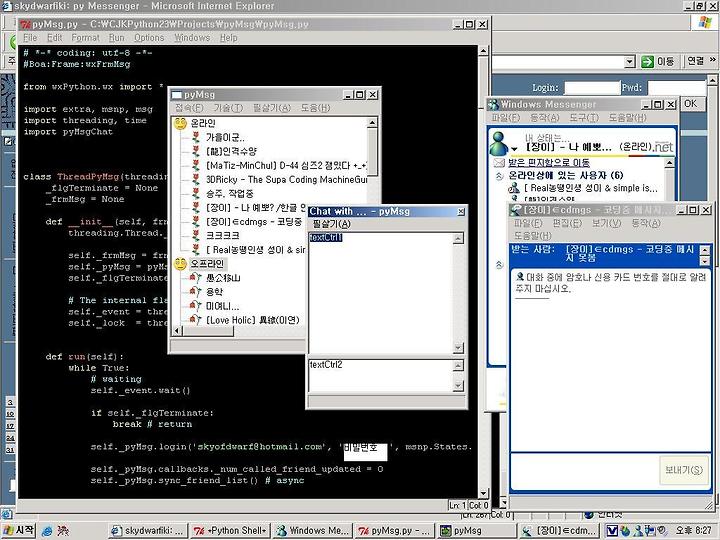Click the message input field beside 보내기(S)
720x540 pixels.
point(585,471)
